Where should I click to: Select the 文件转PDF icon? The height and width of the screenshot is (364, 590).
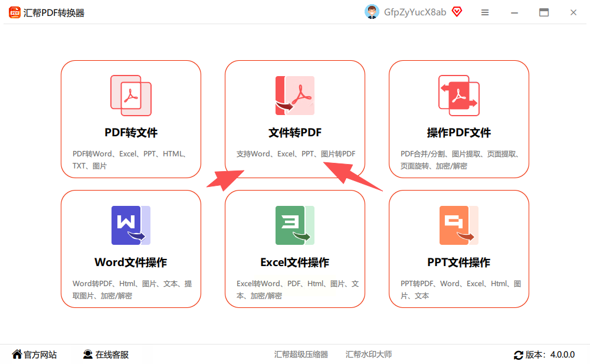tap(295, 96)
